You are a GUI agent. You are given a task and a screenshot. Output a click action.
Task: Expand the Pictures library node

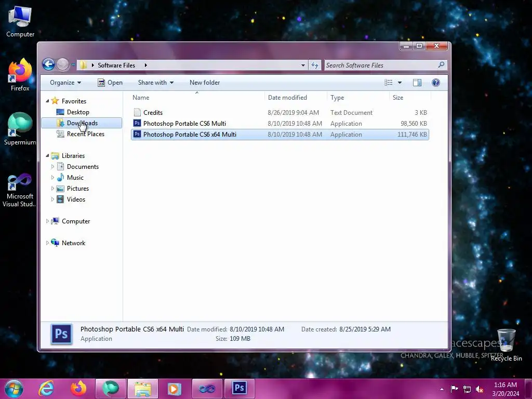pos(52,188)
